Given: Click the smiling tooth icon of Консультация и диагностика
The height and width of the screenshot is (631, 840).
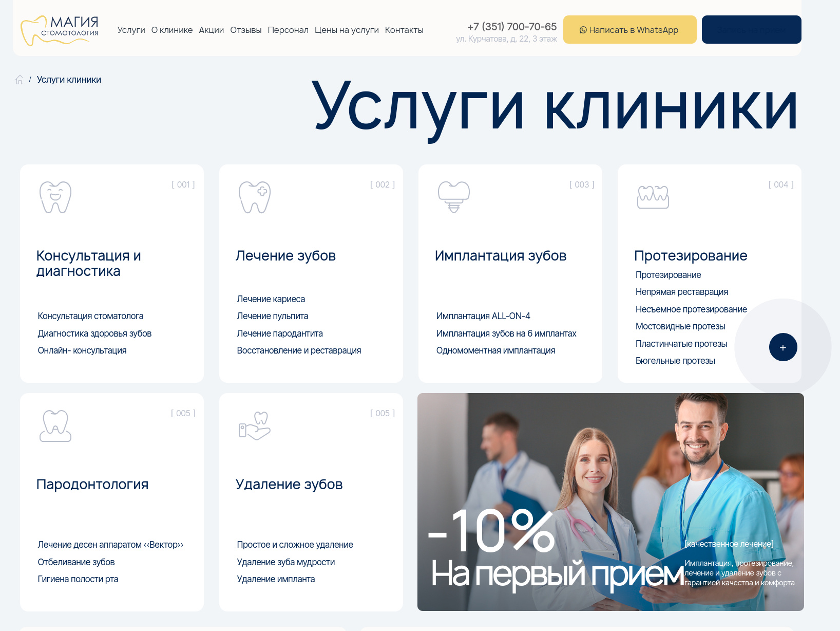Looking at the screenshot, I should [55, 197].
